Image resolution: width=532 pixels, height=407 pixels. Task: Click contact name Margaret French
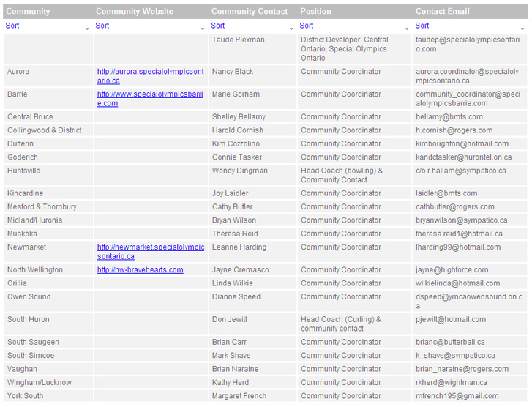[x=239, y=396]
